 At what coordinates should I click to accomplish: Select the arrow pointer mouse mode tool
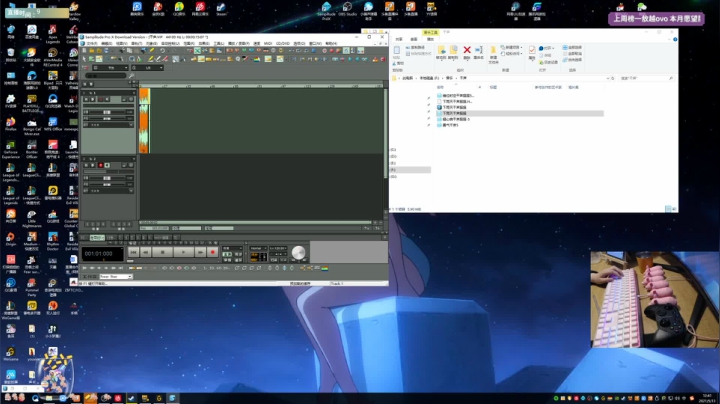(84, 59)
